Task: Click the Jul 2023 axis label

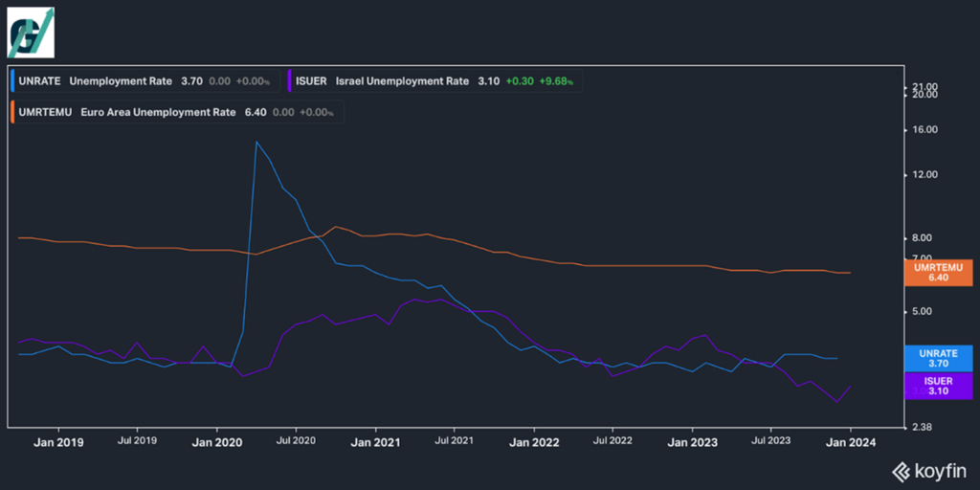Action: [x=770, y=441]
